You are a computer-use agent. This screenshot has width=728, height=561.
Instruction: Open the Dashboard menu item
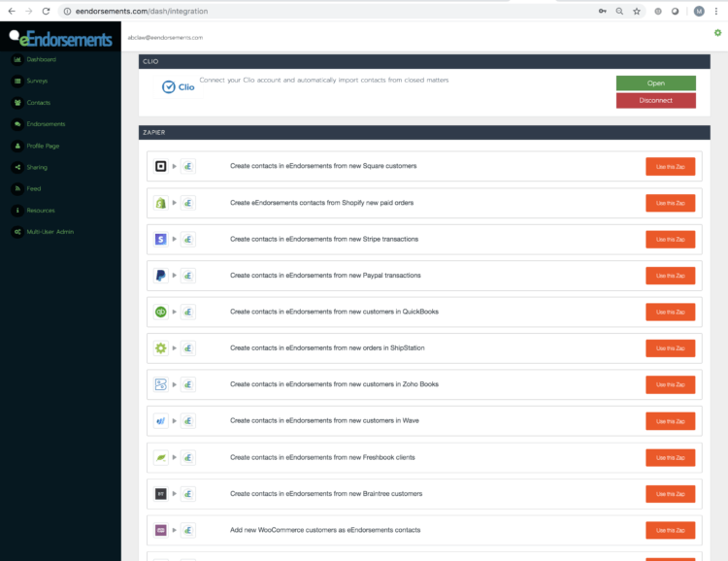42,59
